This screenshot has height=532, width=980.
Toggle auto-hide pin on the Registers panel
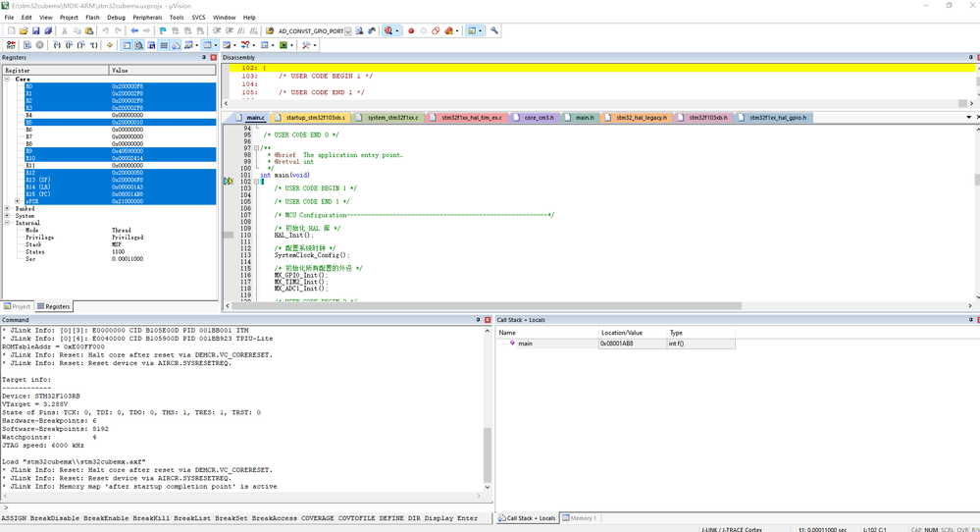click(x=204, y=58)
